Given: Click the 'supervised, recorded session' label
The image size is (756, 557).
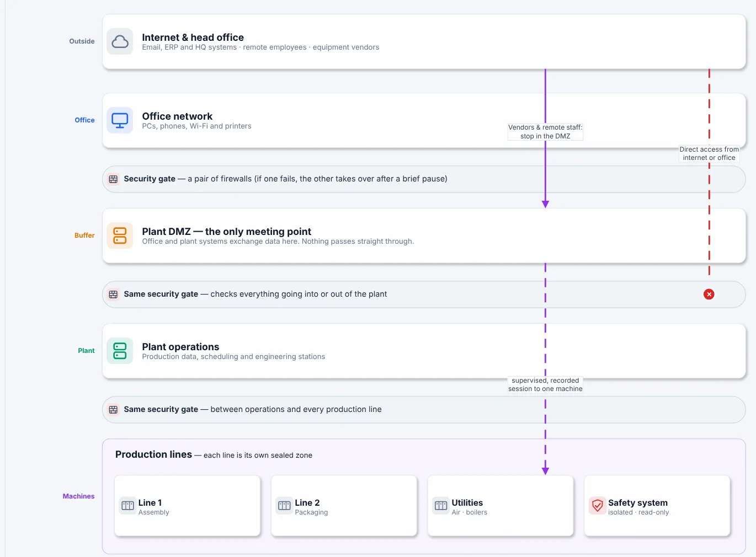Looking at the screenshot, I should tap(545, 384).
